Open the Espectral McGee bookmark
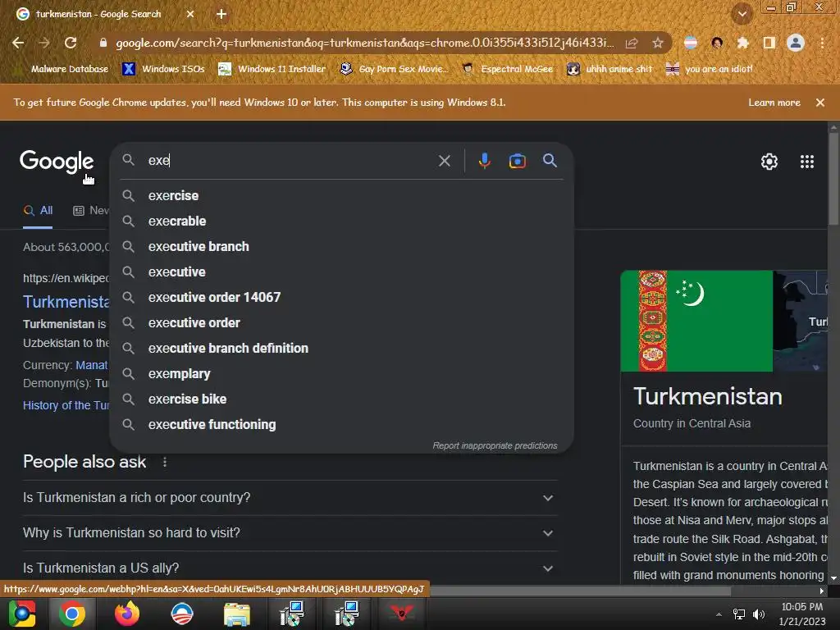The width and height of the screenshot is (840, 630). click(508, 69)
